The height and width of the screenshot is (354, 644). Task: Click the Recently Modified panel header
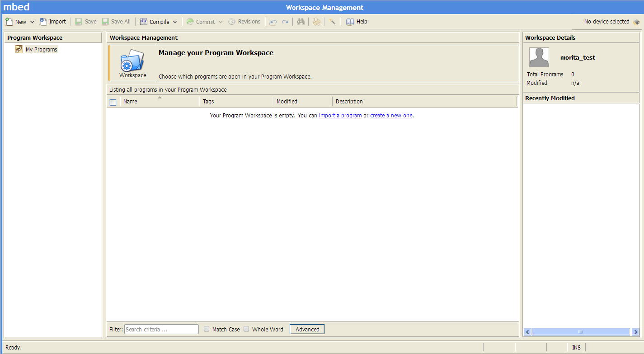[x=581, y=98]
